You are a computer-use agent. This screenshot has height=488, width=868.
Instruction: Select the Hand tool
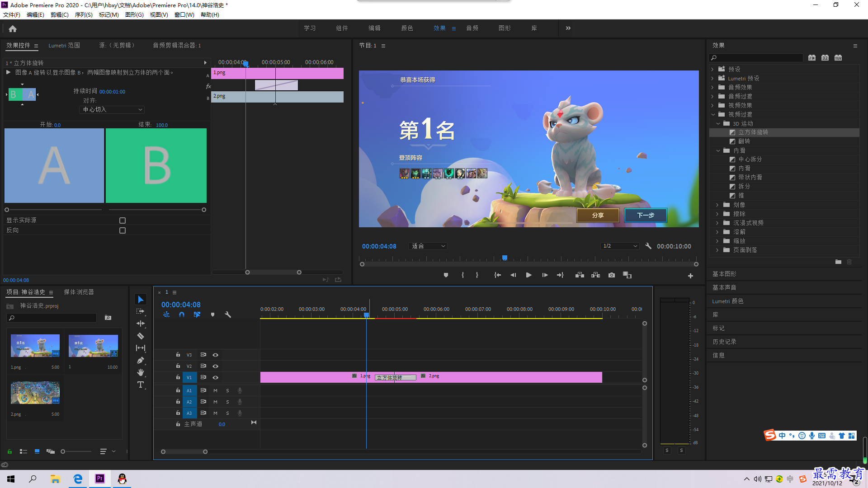[x=141, y=372]
